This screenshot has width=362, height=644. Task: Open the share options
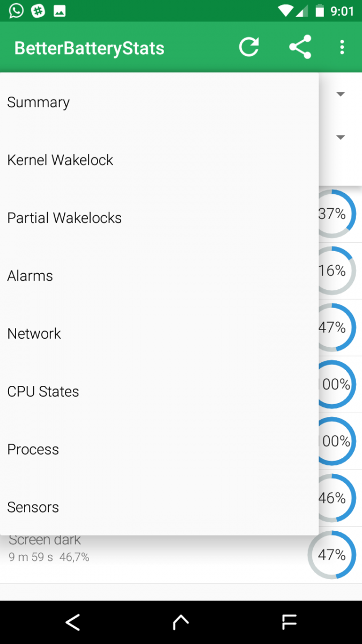(300, 47)
